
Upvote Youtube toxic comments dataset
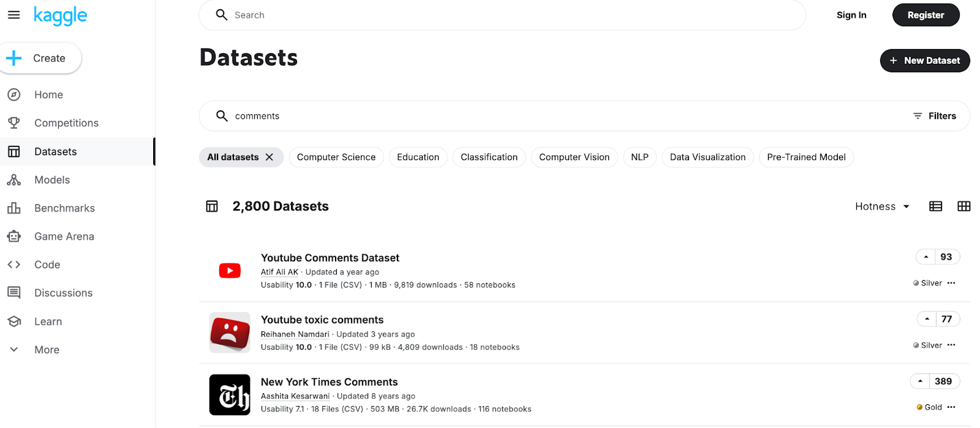(x=927, y=319)
